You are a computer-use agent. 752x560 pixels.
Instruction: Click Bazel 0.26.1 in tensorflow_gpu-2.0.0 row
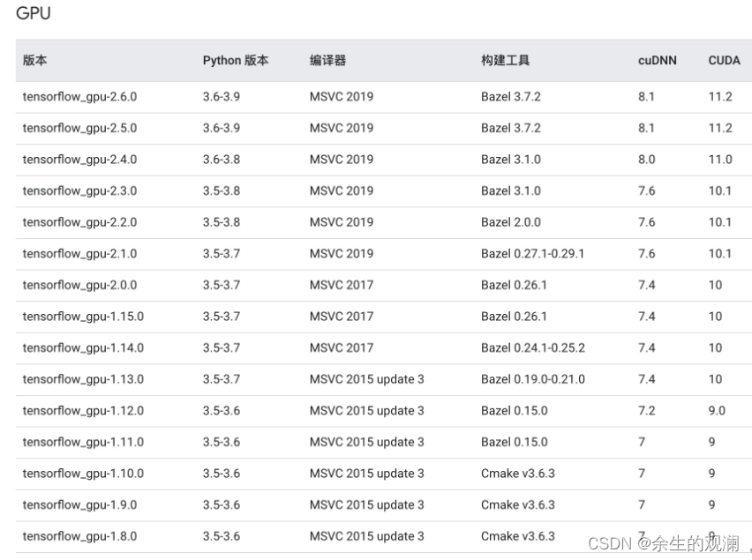click(x=514, y=285)
